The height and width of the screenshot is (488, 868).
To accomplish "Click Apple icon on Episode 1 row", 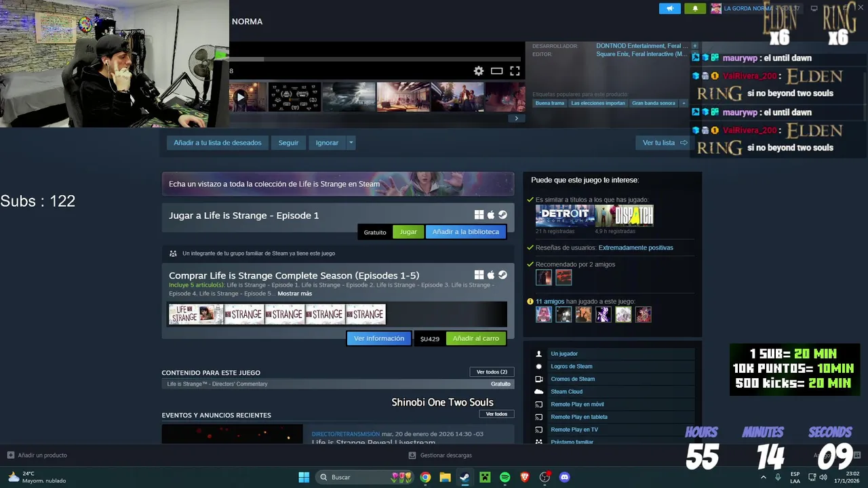I will [491, 215].
